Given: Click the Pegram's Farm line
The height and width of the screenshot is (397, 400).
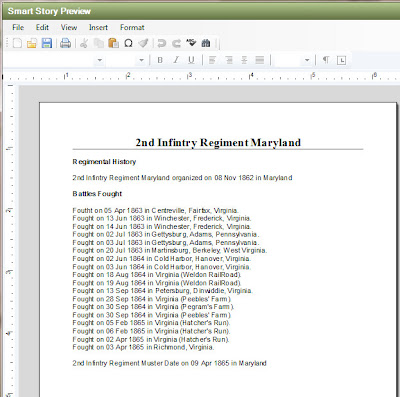Looking at the screenshot, I should pos(153,307).
